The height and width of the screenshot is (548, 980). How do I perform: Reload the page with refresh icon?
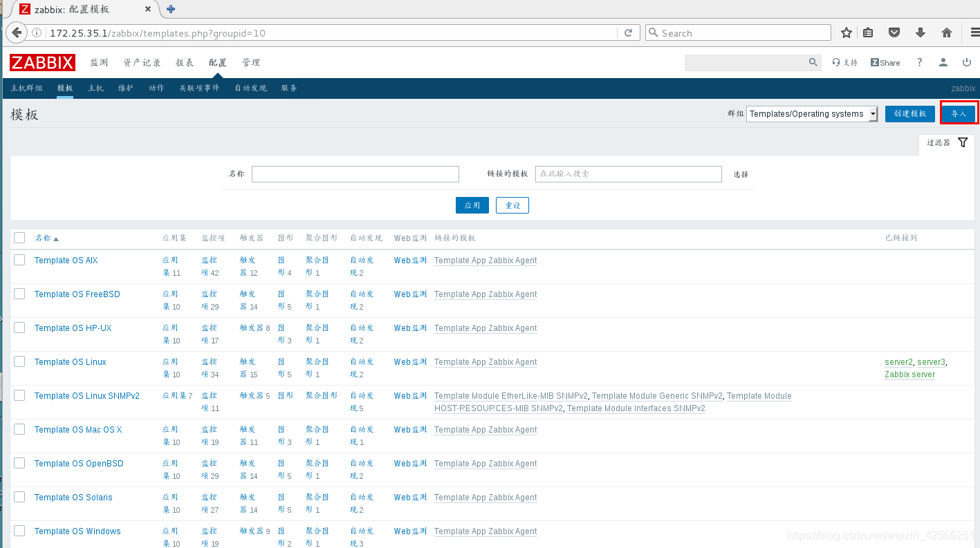pyautogui.click(x=628, y=32)
